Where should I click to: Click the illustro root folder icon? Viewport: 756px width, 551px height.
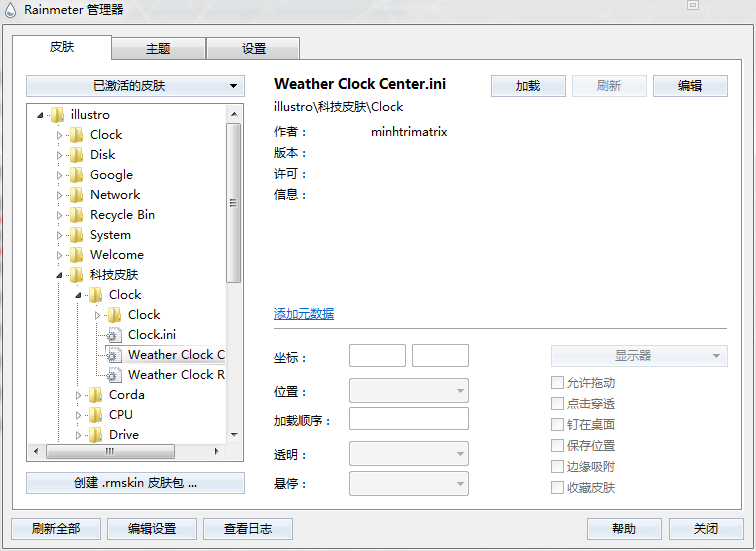click(57, 115)
